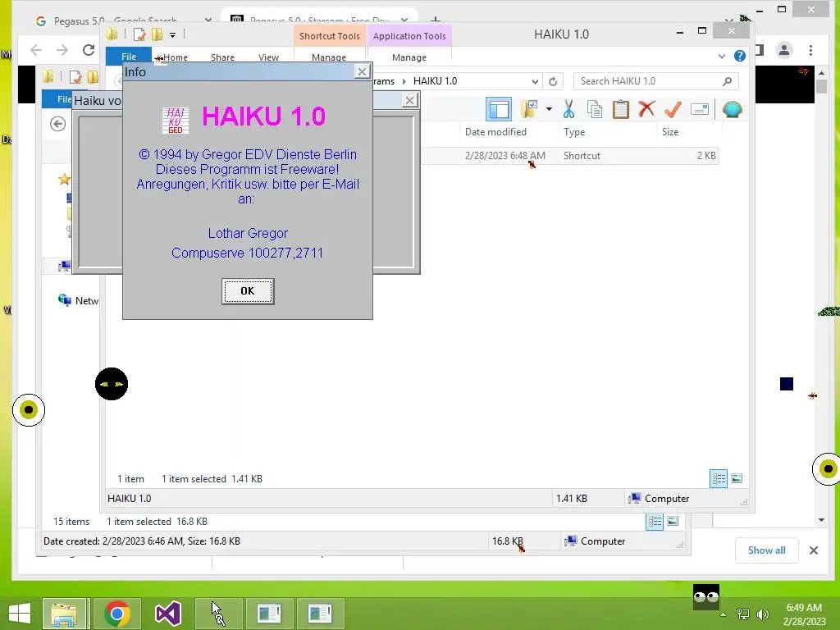Open the View ribbon tab

coord(268,57)
